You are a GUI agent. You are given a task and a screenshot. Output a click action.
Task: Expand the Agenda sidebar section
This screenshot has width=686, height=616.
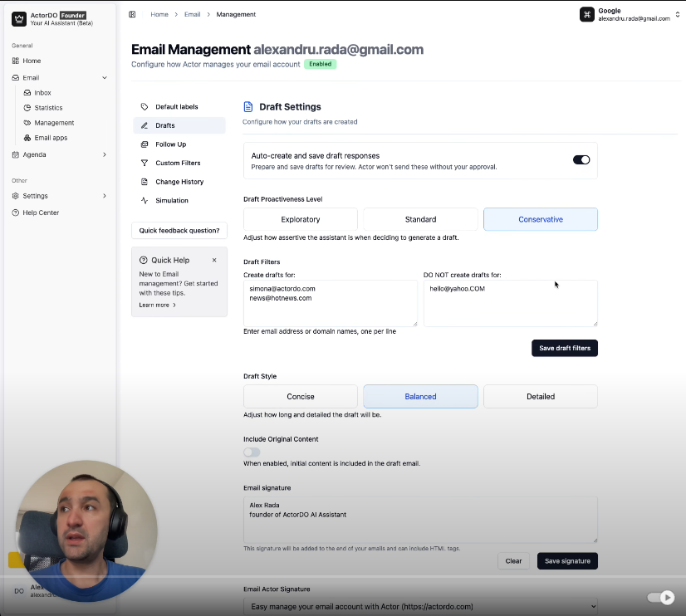pos(105,154)
